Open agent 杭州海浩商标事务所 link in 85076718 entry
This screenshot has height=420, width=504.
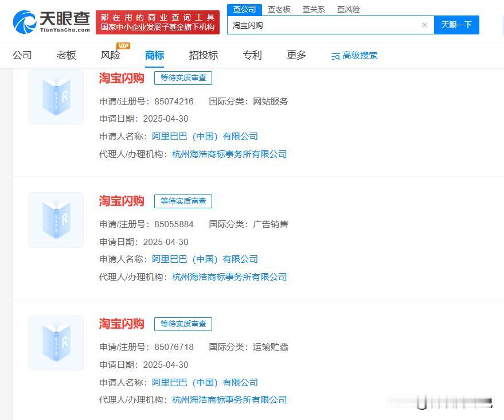(229, 400)
